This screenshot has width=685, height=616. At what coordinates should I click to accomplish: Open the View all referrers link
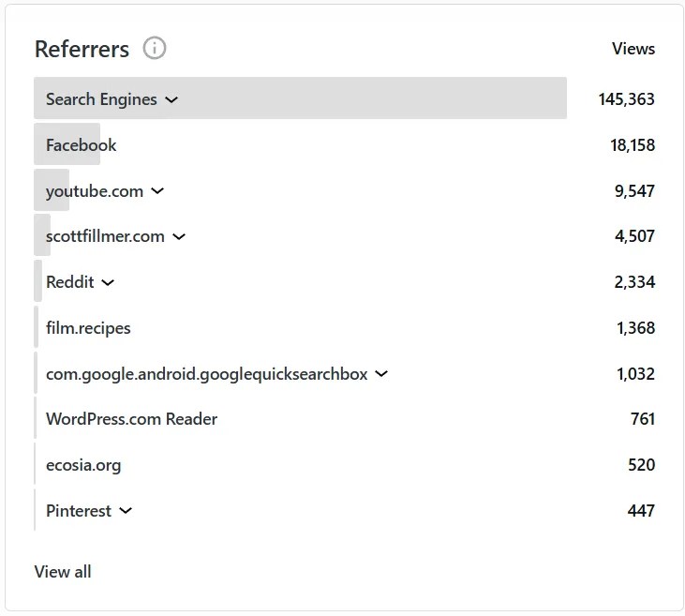(63, 571)
